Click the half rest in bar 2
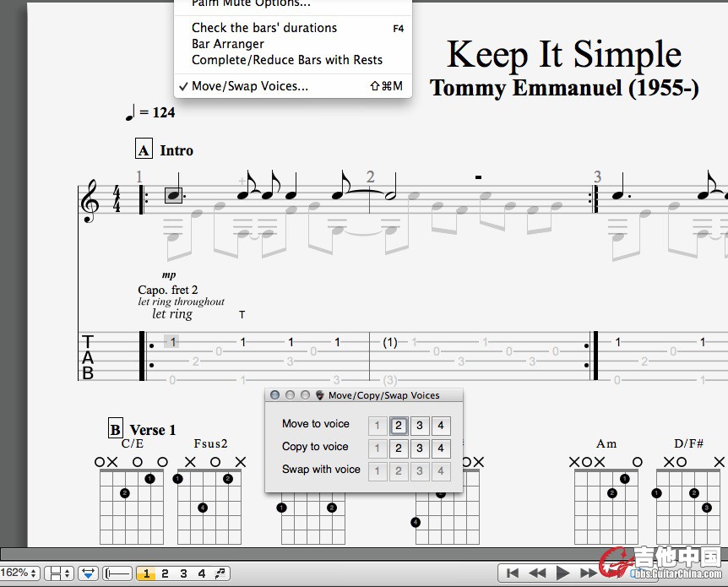728x587 pixels. click(478, 177)
